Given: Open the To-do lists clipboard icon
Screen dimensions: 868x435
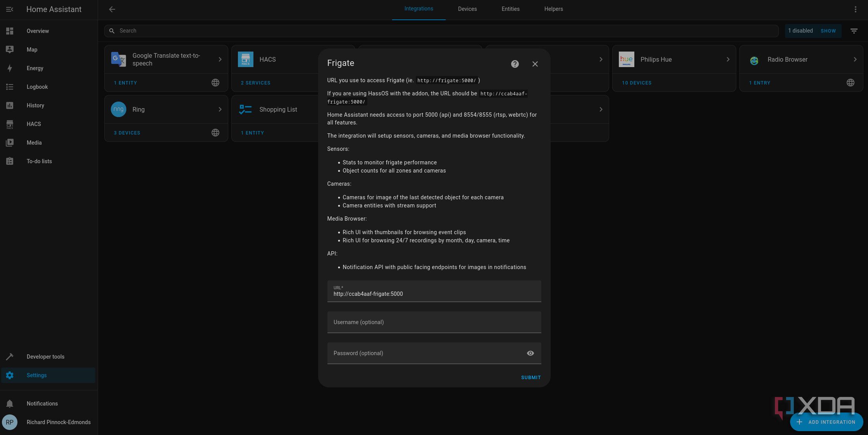Looking at the screenshot, I should point(10,161).
